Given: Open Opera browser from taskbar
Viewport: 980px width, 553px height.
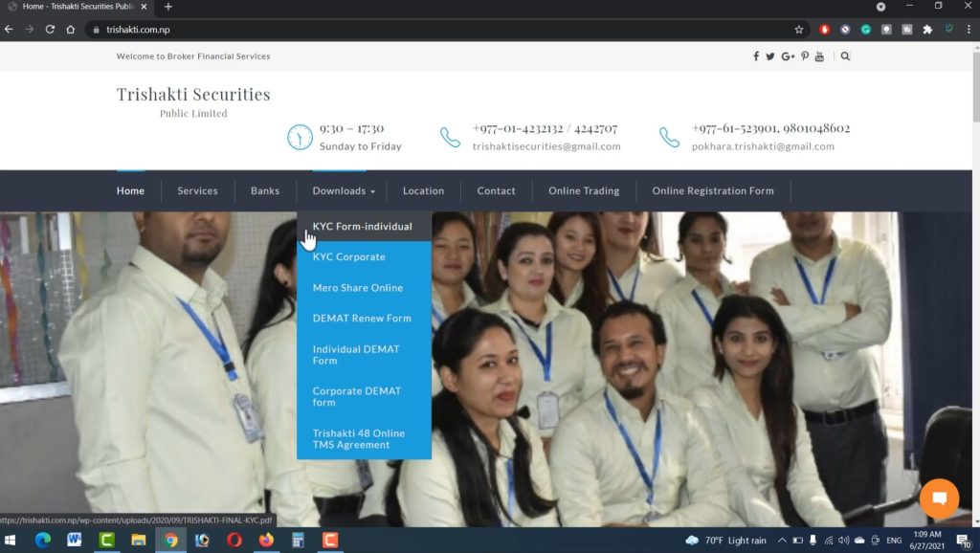Looking at the screenshot, I should (x=234, y=540).
